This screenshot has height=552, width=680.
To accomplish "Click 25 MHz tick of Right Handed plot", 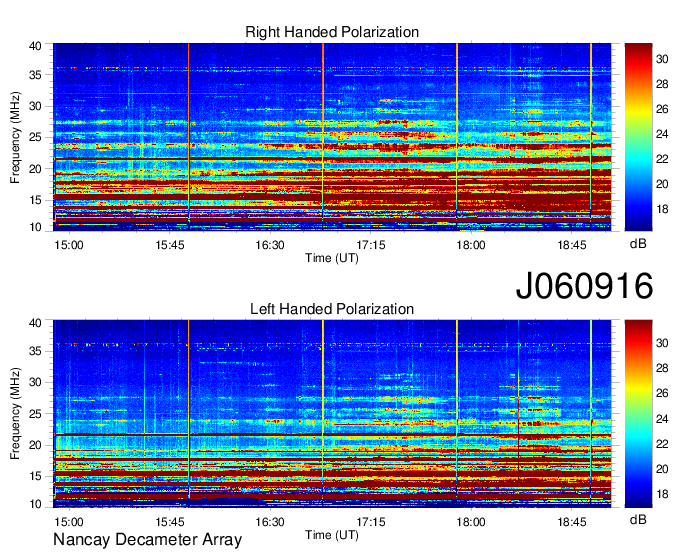I will pyautogui.click(x=36, y=137).
